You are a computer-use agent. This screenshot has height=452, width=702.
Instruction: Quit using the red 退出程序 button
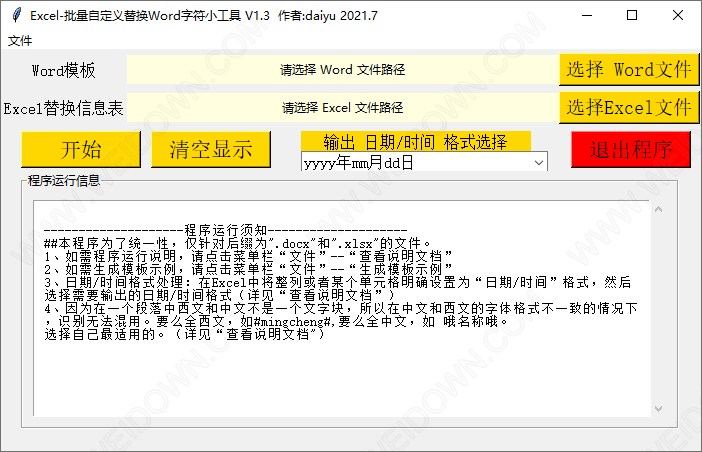[x=631, y=150]
